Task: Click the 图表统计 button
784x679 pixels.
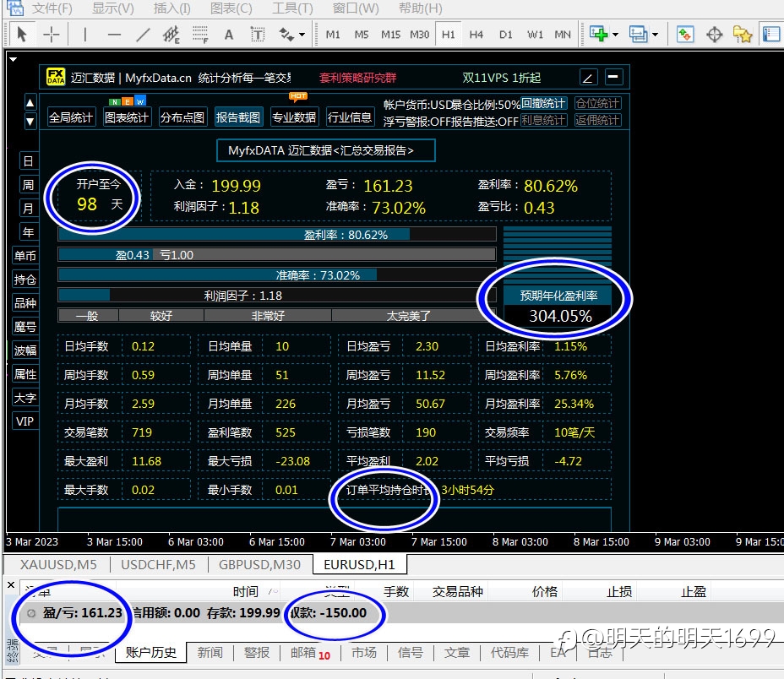Action: (127, 117)
